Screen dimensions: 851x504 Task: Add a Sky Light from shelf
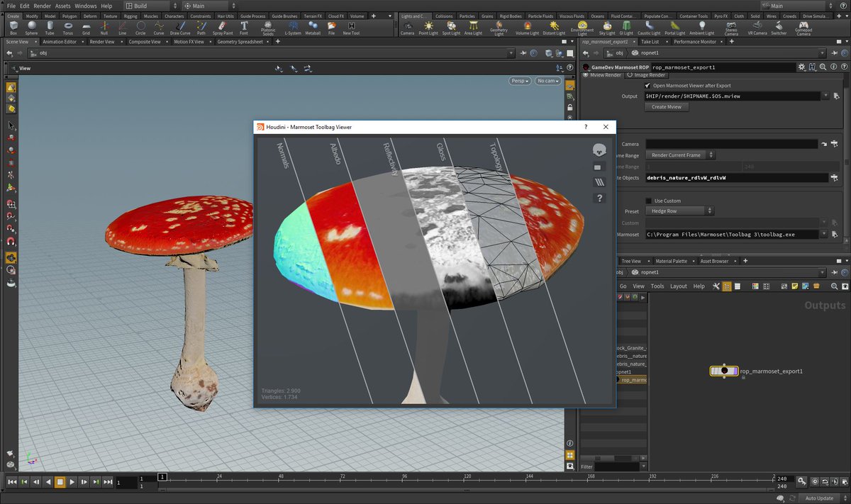(607, 28)
